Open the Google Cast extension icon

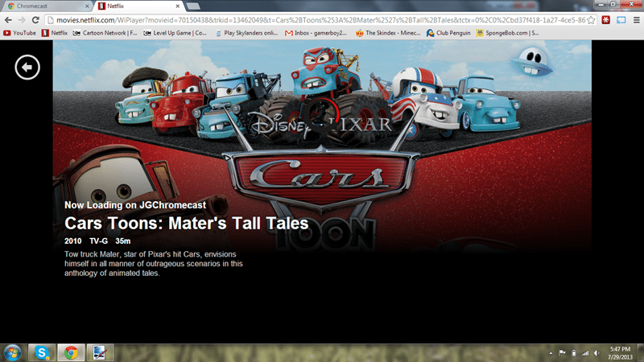tap(621, 19)
